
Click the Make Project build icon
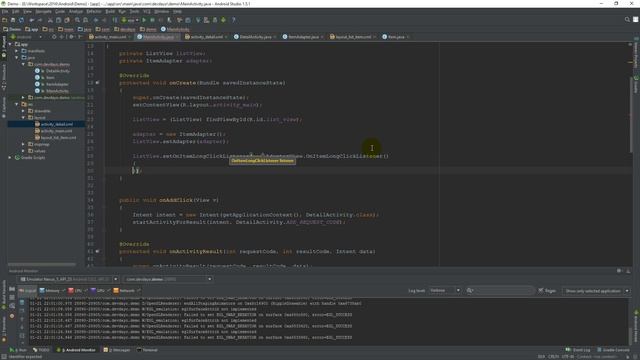(x=115, y=20)
